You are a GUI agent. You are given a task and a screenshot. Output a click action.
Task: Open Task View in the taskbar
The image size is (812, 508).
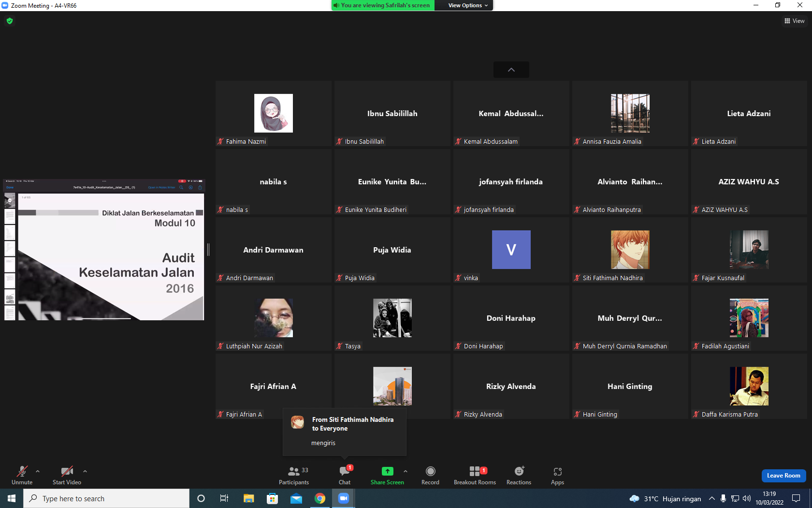tap(224, 498)
